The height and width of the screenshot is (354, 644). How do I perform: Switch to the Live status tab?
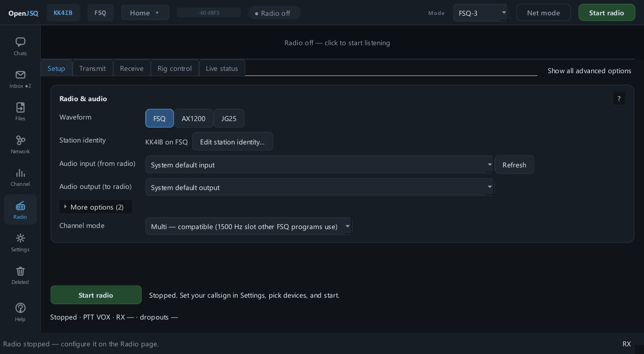click(222, 68)
